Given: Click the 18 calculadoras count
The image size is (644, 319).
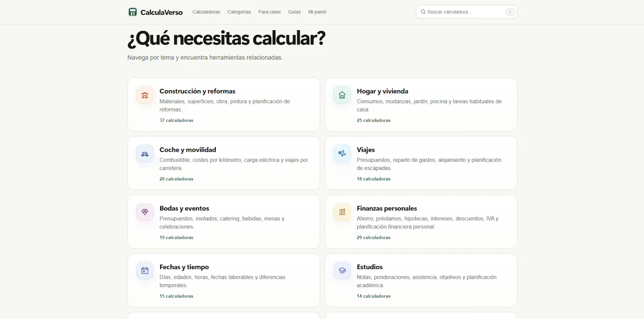Looking at the screenshot, I should point(374,179).
